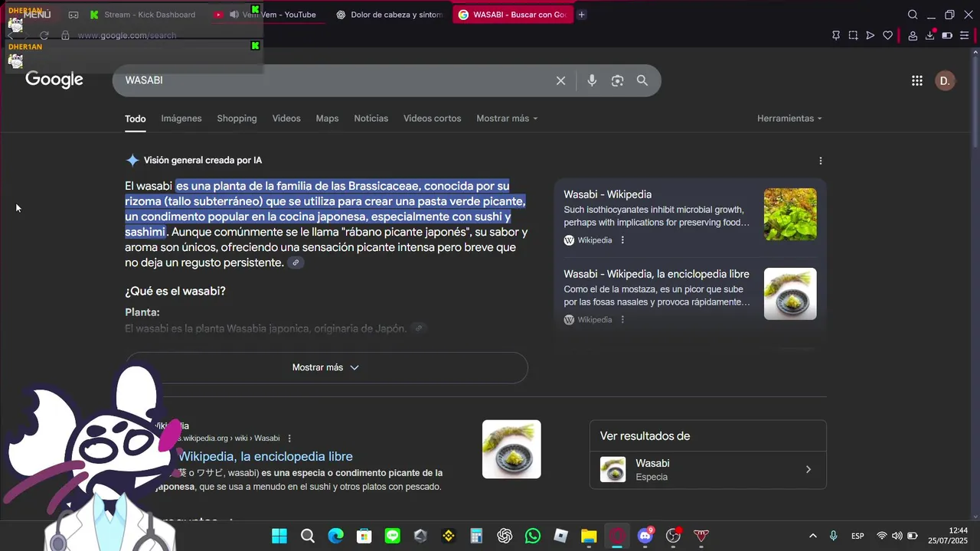This screenshot has width=980, height=551.
Task: Click the source link chip after persistente
Action: [x=296, y=262]
